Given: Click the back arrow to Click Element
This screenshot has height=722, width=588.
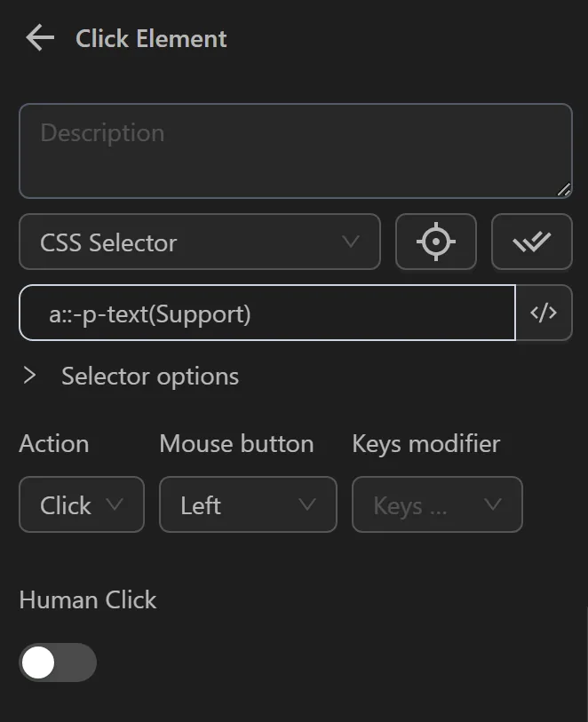Looking at the screenshot, I should pos(39,38).
